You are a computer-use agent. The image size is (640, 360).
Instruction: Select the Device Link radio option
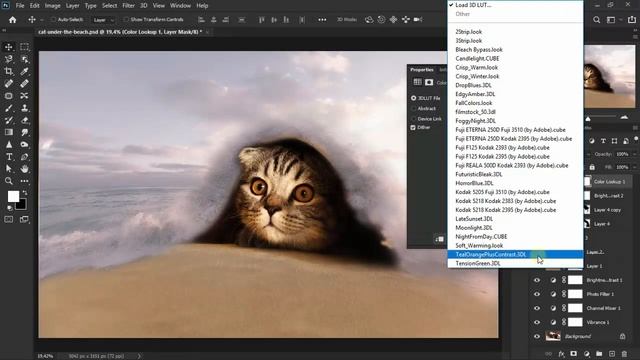(413, 119)
